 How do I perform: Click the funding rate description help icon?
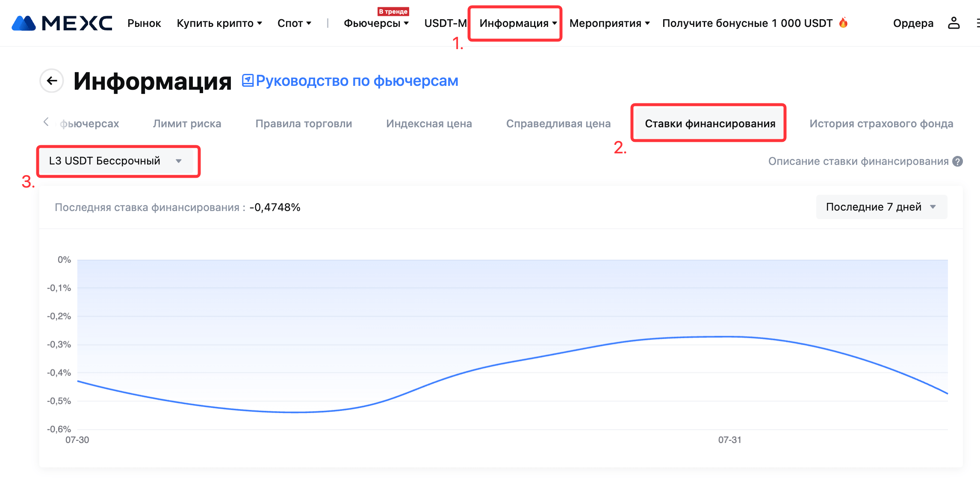(x=958, y=161)
